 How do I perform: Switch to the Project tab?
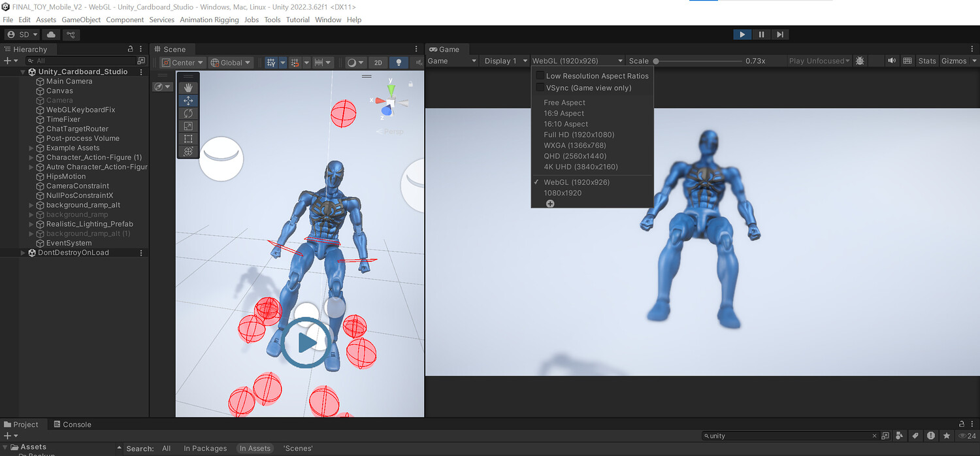click(x=22, y=425)
